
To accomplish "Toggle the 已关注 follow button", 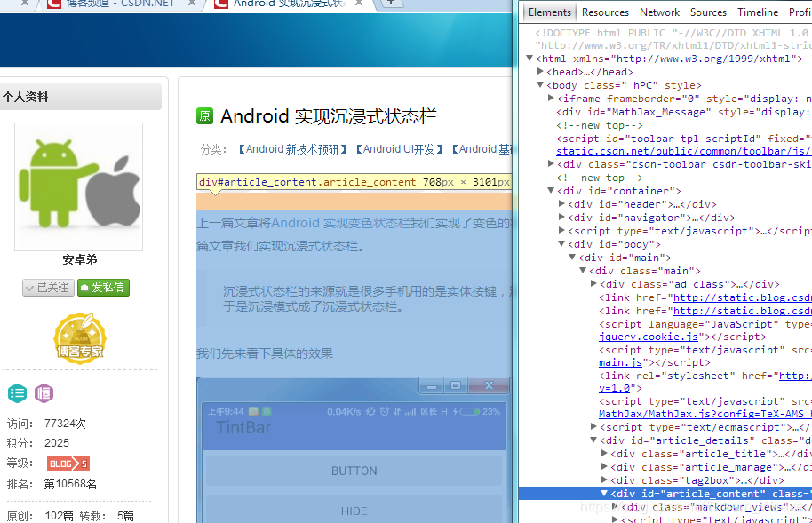I will pos(46,288).
